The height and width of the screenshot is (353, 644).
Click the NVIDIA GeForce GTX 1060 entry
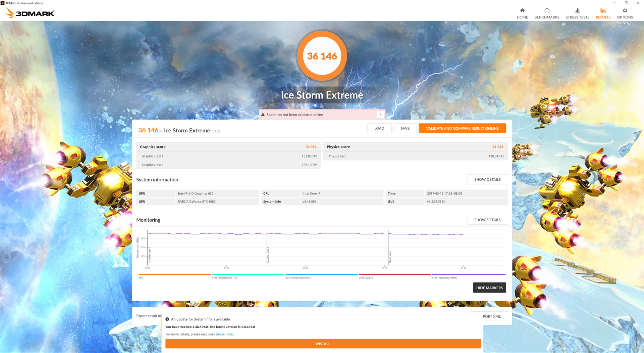tap(197, 202)
